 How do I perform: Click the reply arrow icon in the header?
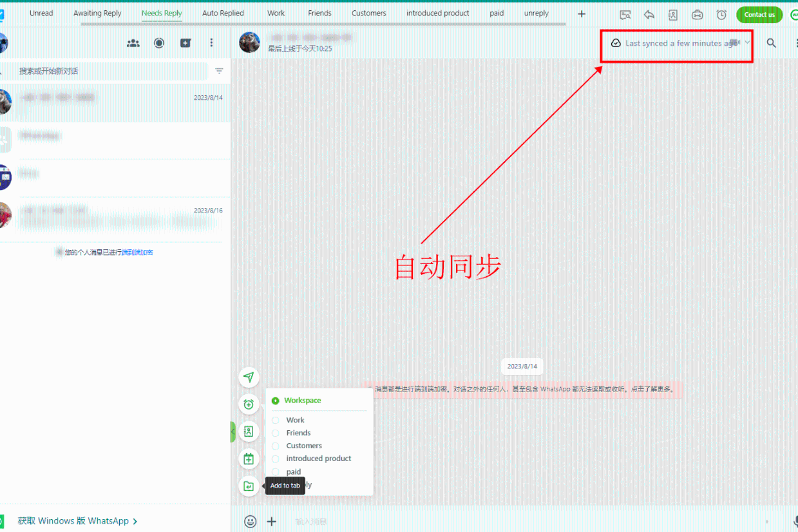pyautogui.click(x=649, y=14)
